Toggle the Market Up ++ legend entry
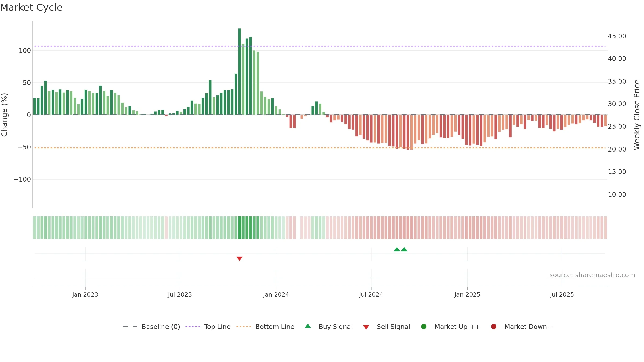Screen dimensions: 644x362 451,327
